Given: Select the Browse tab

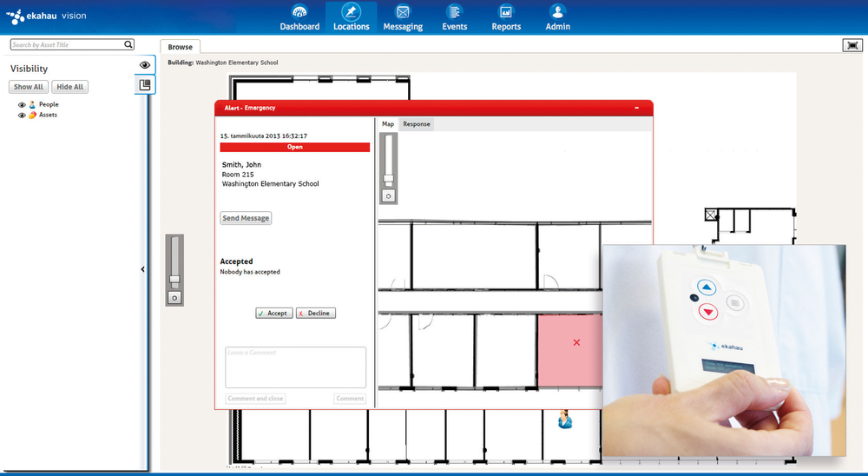Looking at the screenshot, I should 180,46.
